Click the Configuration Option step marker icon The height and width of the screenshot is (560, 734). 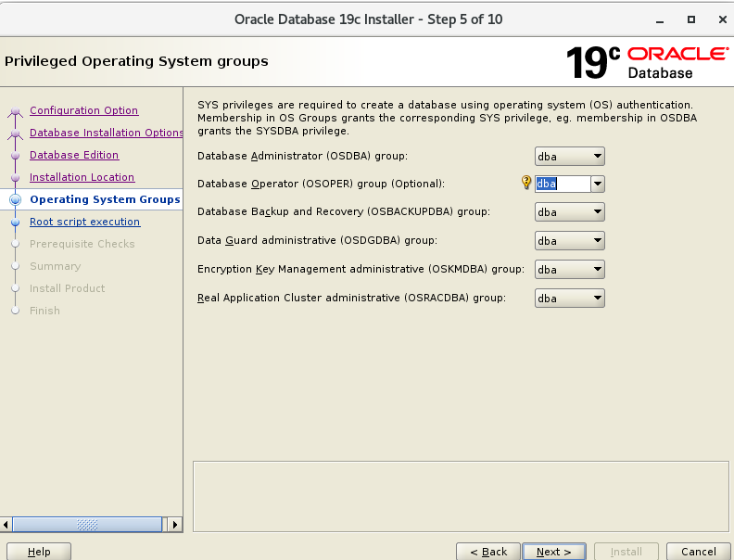(15, 111)
